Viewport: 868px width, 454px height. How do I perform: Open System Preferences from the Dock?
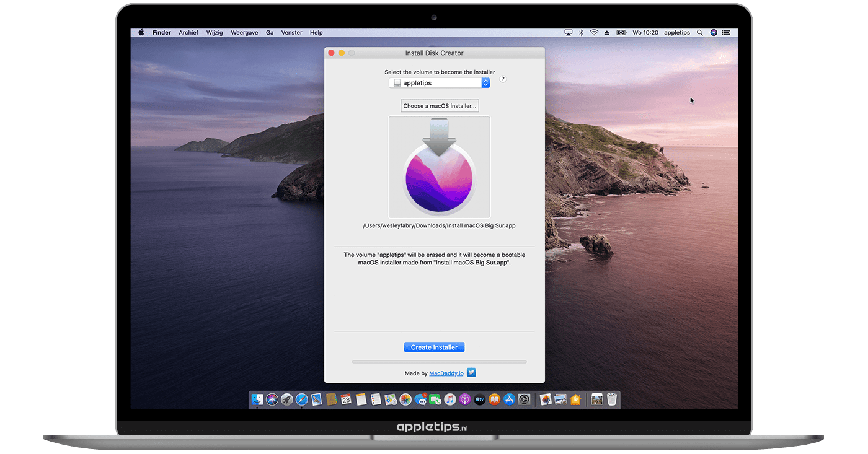point(525,399)
